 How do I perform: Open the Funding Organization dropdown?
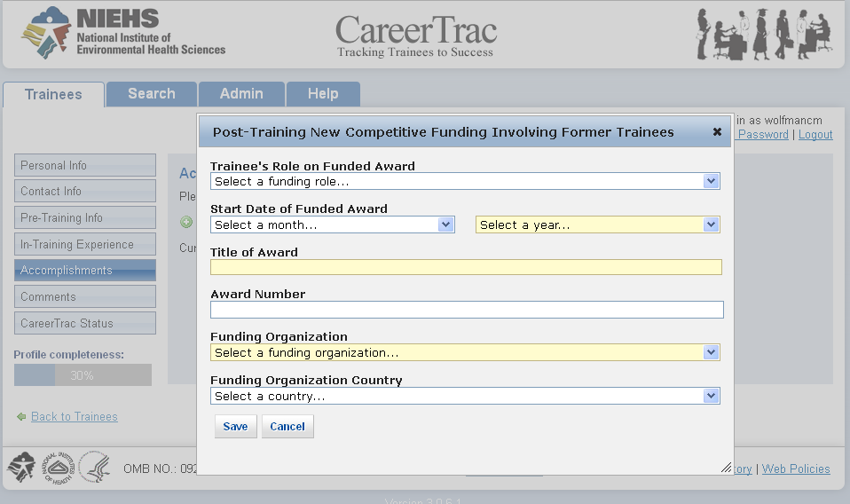click(465, 352)
